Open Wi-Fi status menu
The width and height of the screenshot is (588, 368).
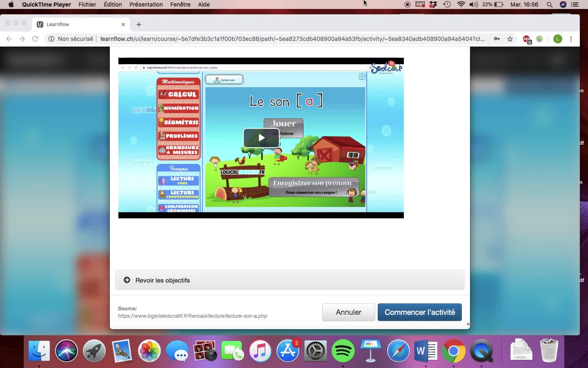click(x=461, y=4)
